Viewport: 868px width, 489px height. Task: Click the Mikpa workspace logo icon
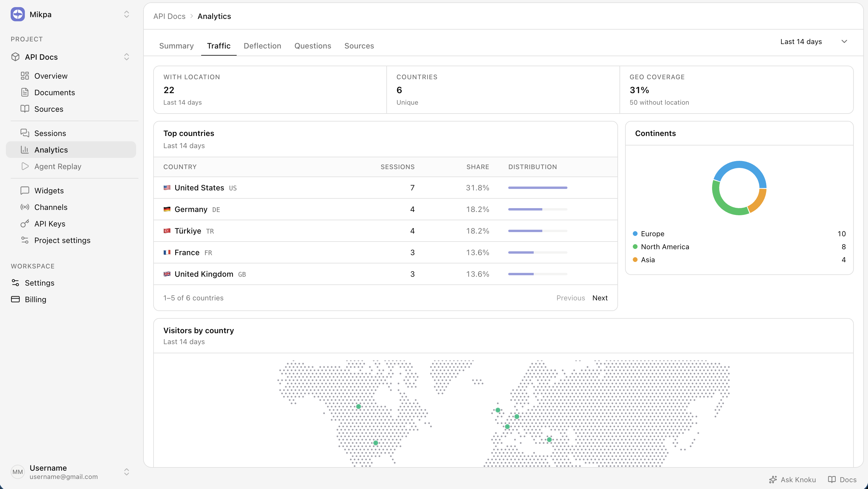click(x=17, y=14)
